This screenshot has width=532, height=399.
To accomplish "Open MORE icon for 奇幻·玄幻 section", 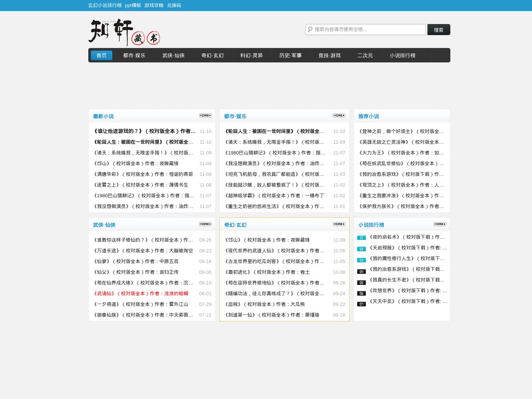I will (339, 224).
